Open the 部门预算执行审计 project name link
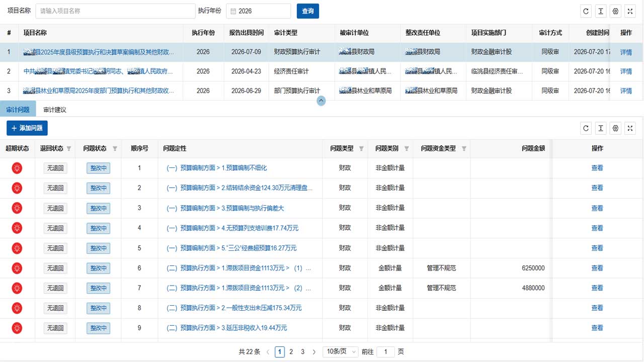644x362 pixels. [99, 91]
